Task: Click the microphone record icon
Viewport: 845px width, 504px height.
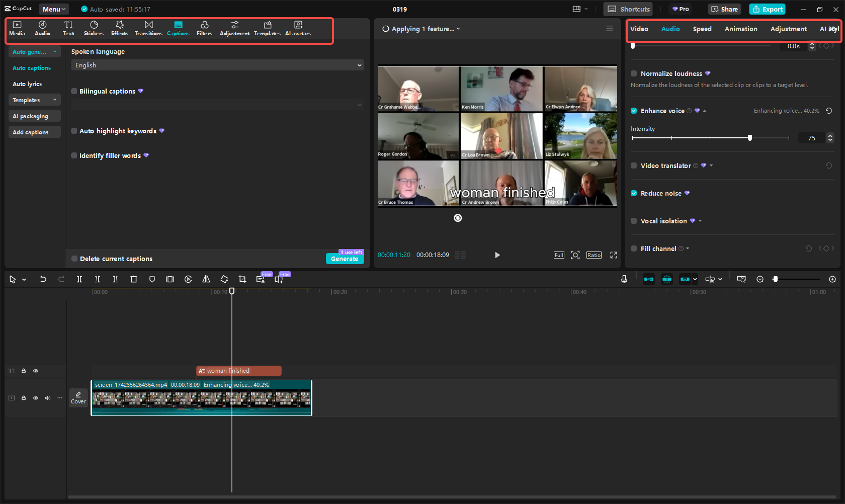Action: [x=624, y=279]
